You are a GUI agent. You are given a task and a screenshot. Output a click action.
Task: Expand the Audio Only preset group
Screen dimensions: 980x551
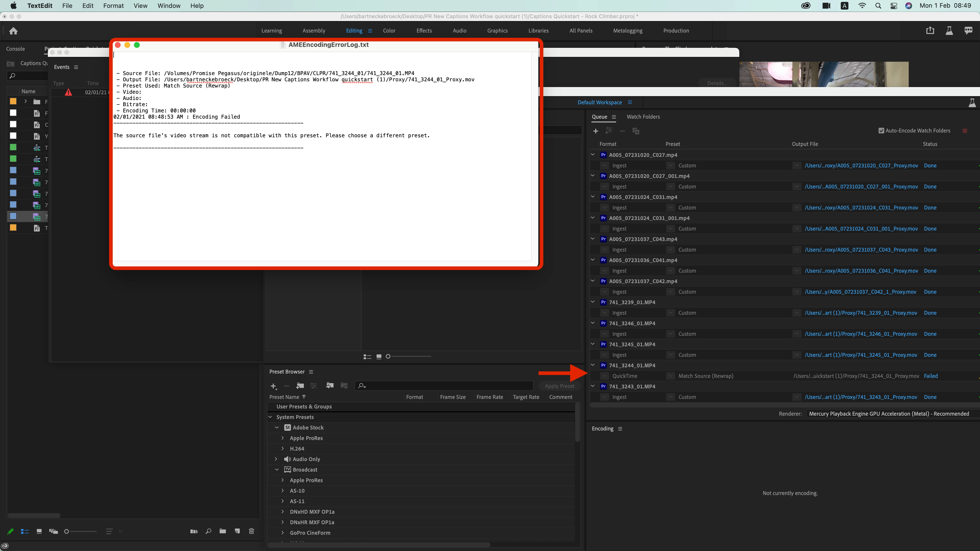coord(276,459)
